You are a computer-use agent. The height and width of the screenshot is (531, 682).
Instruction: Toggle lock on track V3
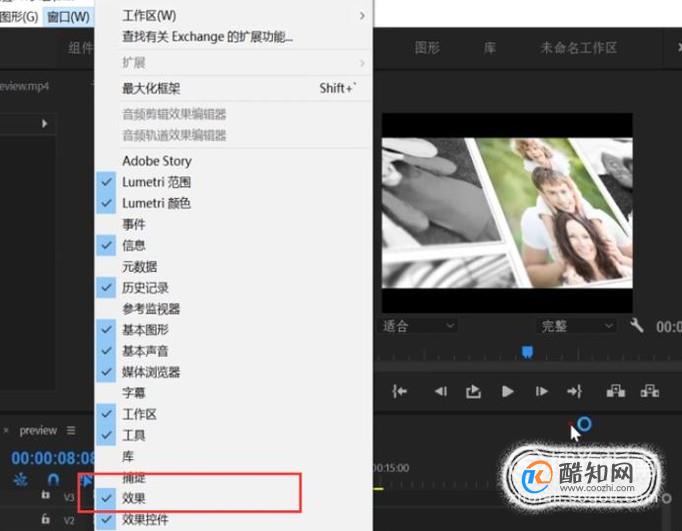pyautogui.click(x=45, y=495)
